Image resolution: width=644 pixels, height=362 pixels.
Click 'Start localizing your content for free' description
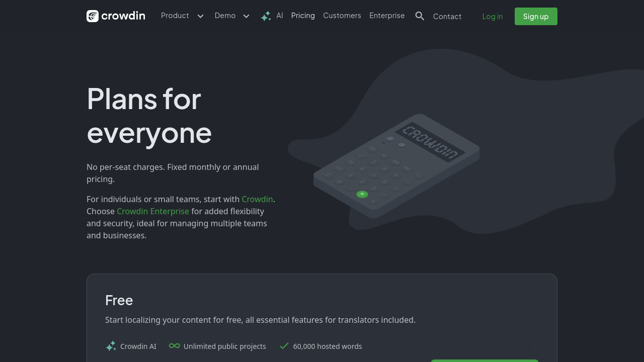tap(260, 320)
